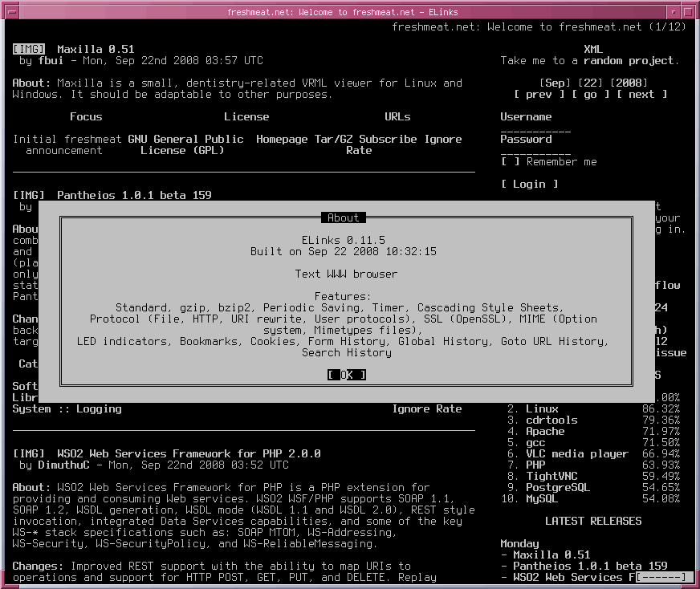Open WSO2 Web Services under Latest Releases

[574, 577]
